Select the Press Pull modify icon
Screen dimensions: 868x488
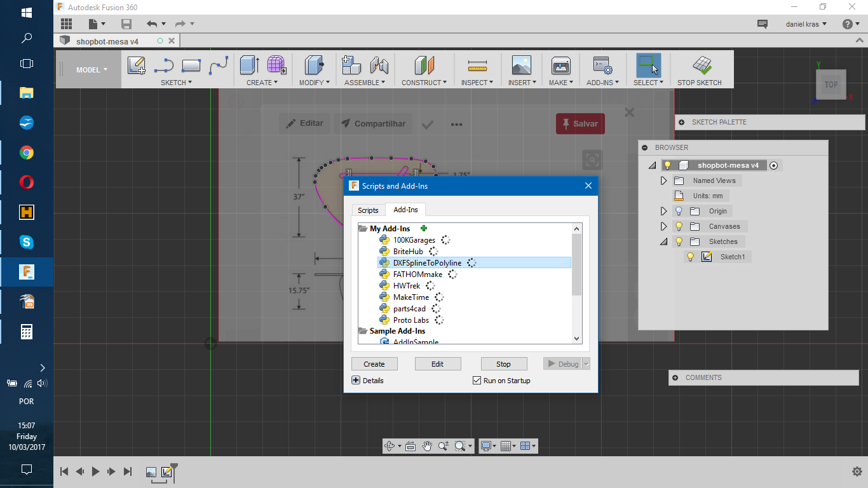315,65
